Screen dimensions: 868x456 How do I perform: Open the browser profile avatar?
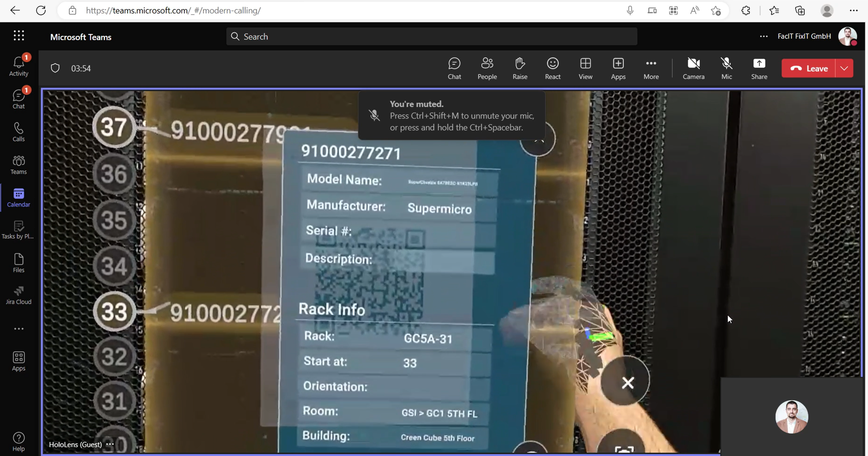coord(827,10)
